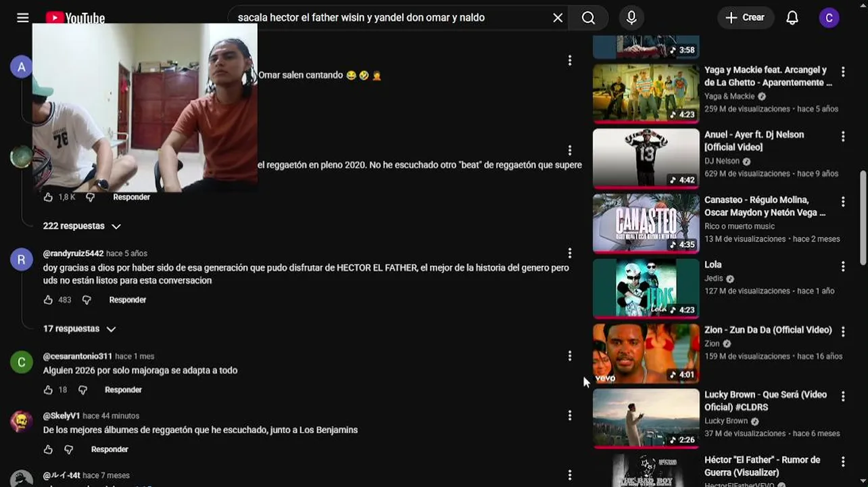
Task: Open Anuel Ayer ft. Dj Nelson thumbnail
Action: (646, 158)
